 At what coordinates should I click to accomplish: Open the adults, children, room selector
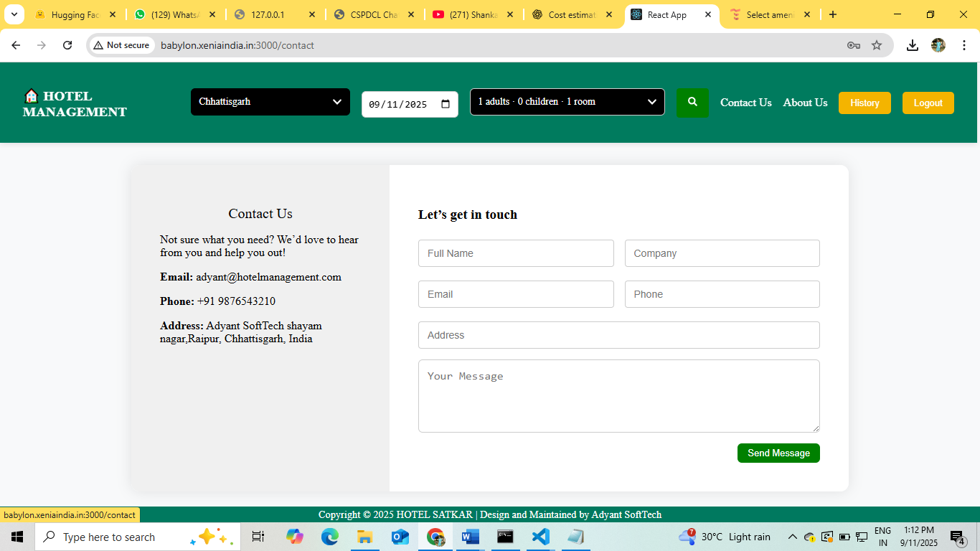(x=567, y=102)
